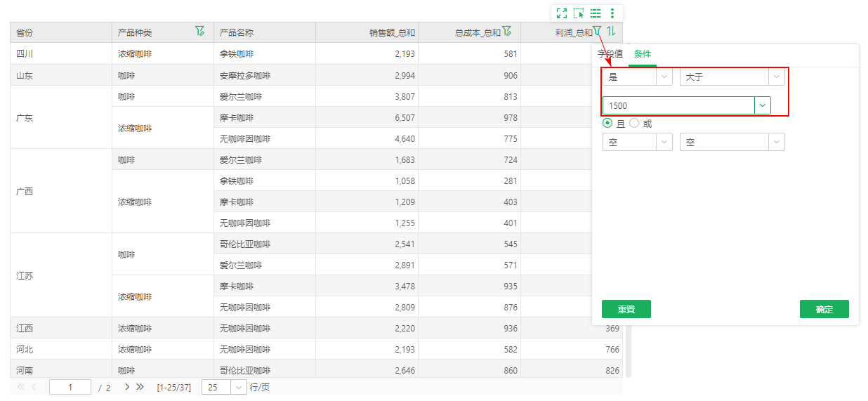Go to the first page arrow
This screenshot has width=868, height=401.
(20, 387)
